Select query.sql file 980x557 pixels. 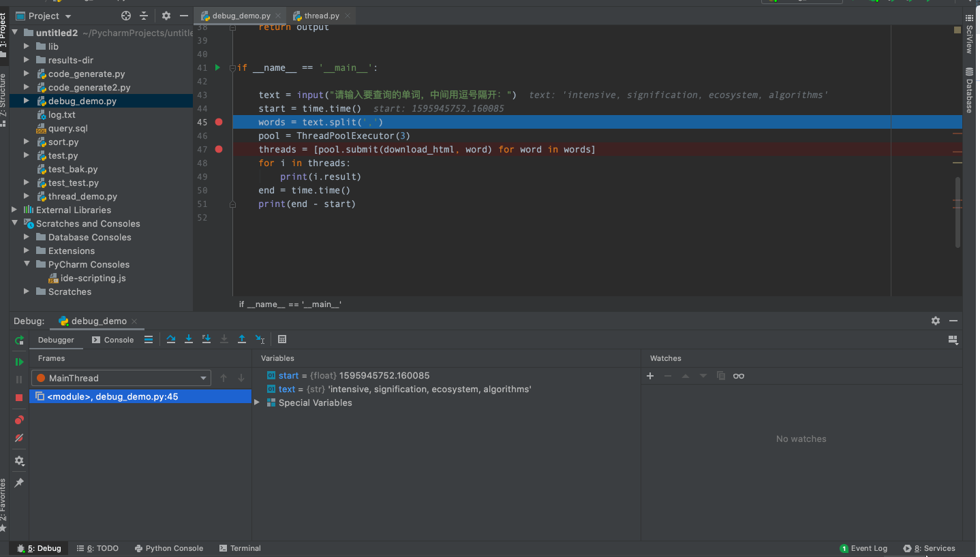pos(67,128)
